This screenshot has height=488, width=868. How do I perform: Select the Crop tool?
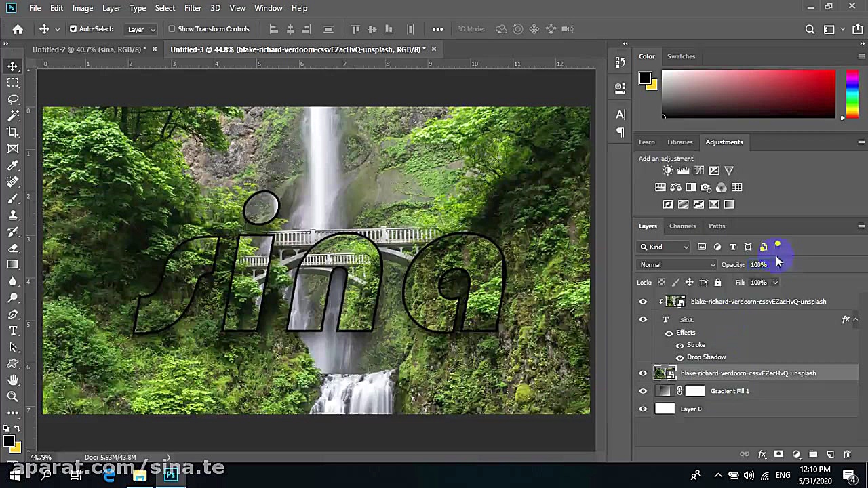(x=13, y=132)
